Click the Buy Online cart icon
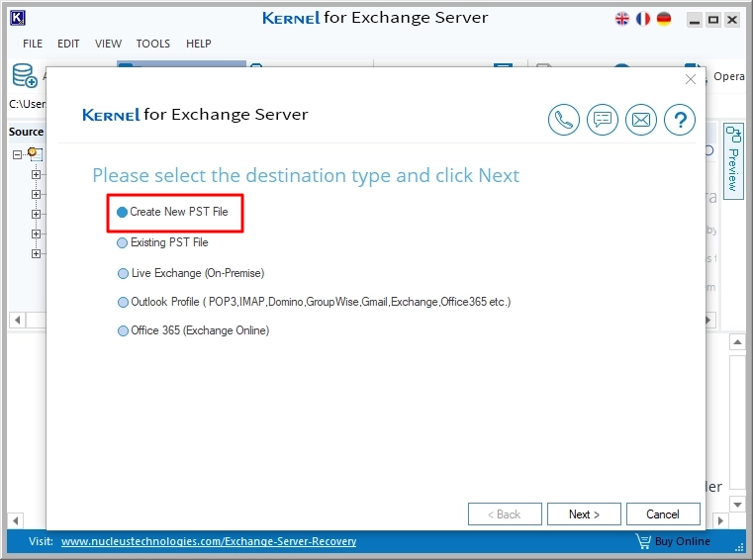This screenshot has height=560, width=753. coord(643,541)
